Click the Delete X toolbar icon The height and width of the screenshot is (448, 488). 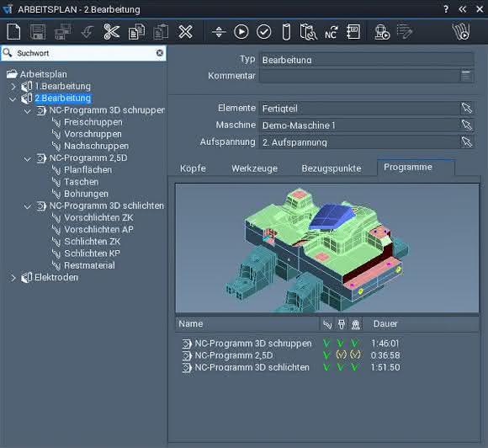click(x=185, y=32)
